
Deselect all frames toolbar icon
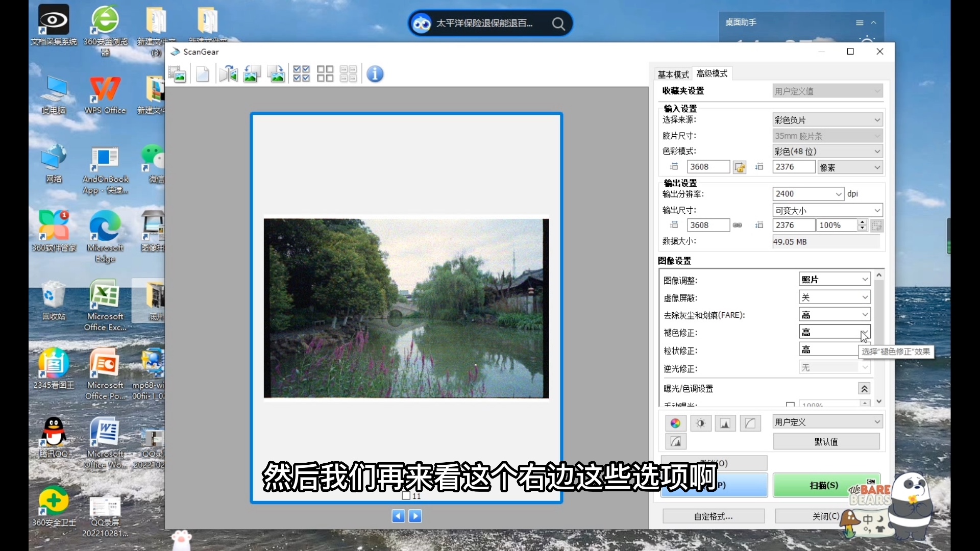[325, 74]
